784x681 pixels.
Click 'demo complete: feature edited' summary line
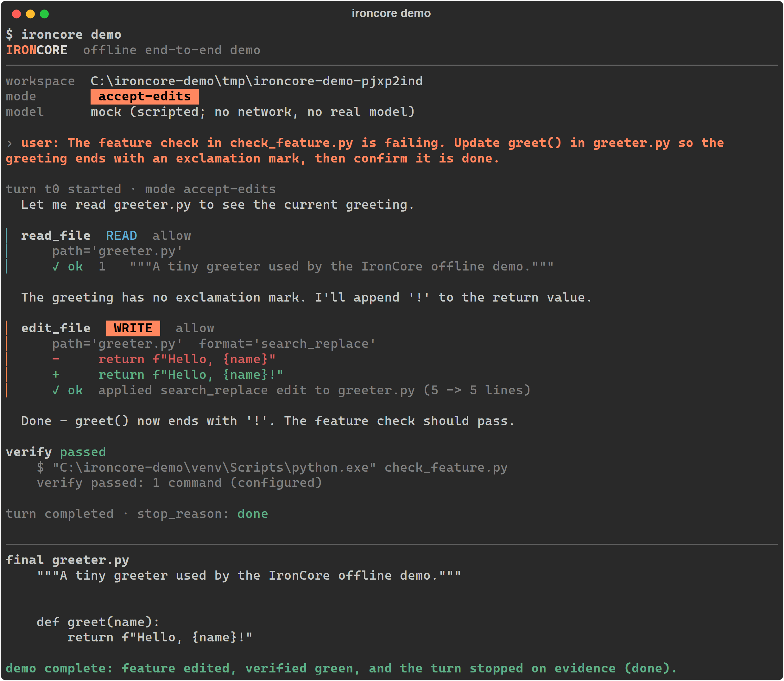pyautogui.click(x=341, y=668)
